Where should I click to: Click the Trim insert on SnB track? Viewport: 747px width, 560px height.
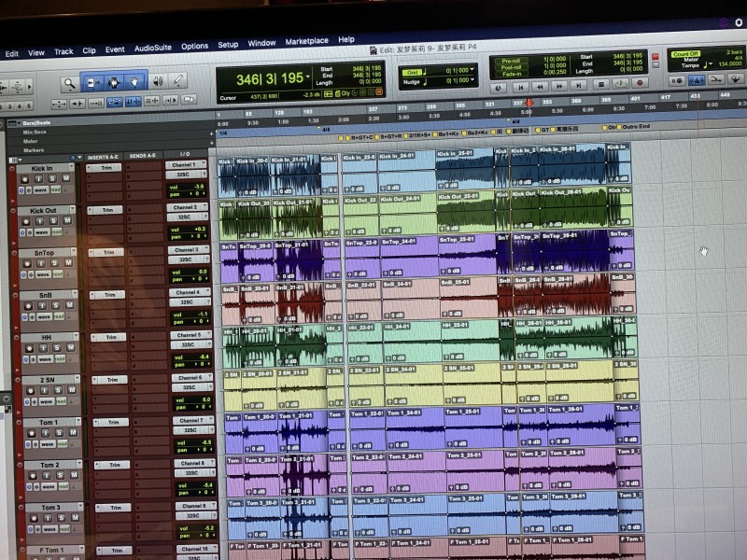108,295
